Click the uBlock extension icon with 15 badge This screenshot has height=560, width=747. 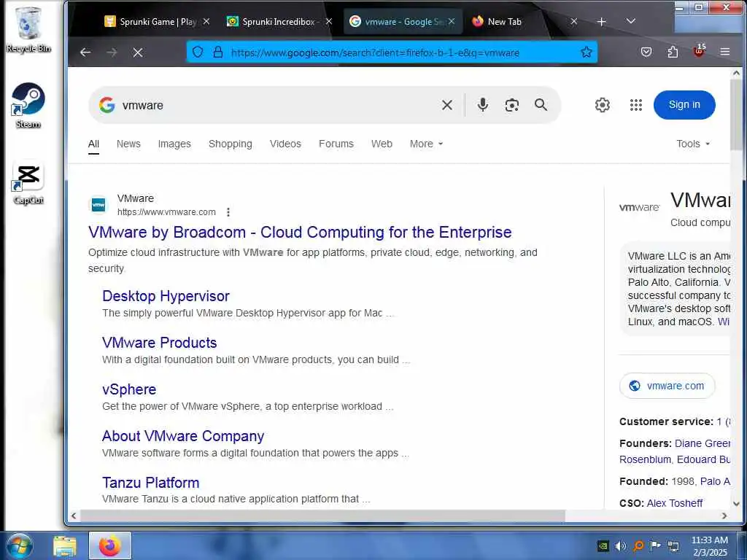pyautogui.click(x=699, y=50)
